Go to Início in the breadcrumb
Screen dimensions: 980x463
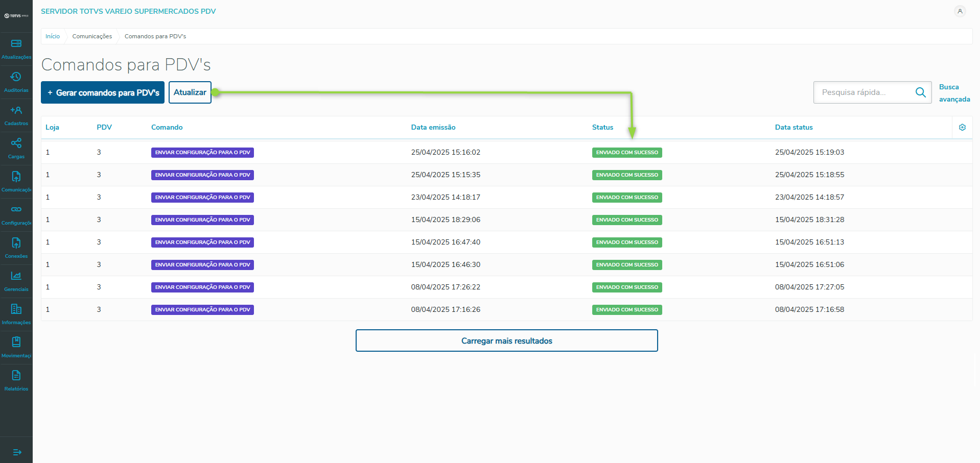click(x=53, y=36)
